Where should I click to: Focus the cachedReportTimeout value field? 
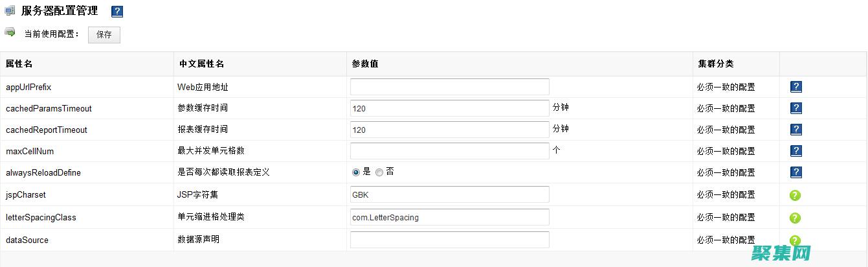(x=449, y=130)
